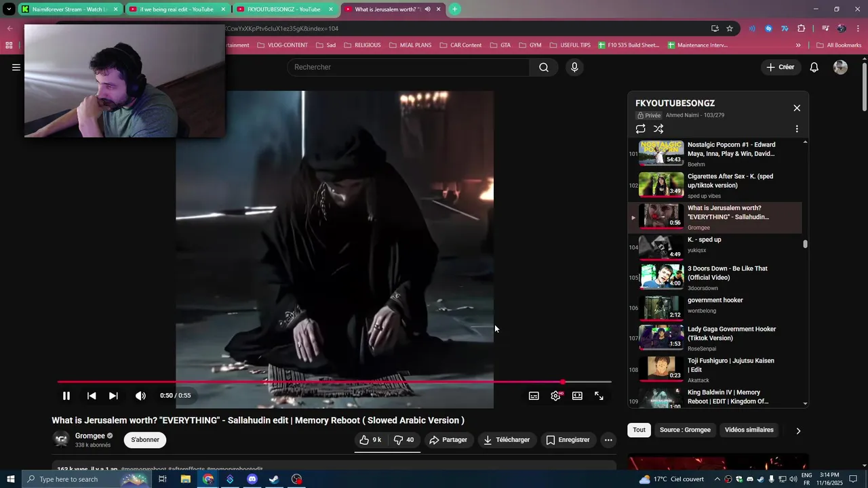Toggle subtitles on the video player

(534, 396)
